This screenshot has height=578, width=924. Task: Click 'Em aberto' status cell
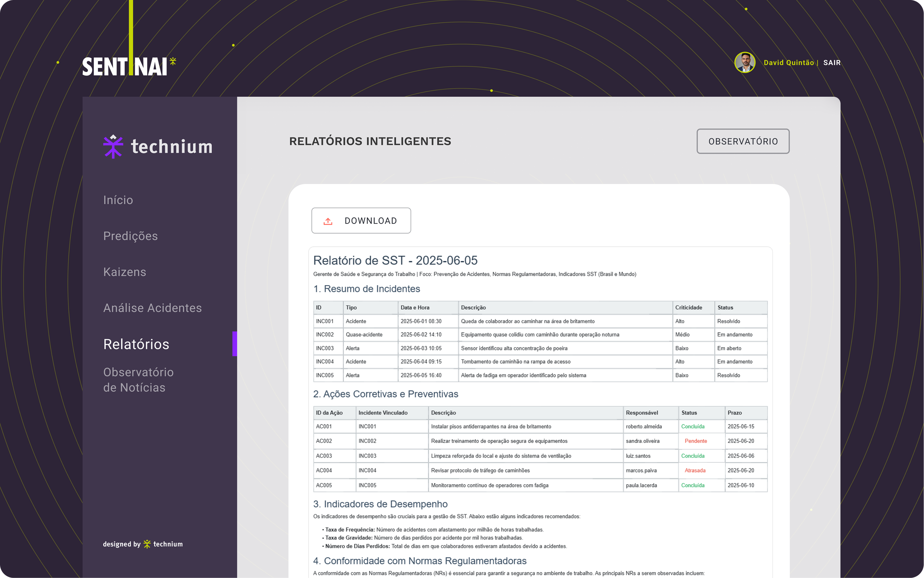741,348
